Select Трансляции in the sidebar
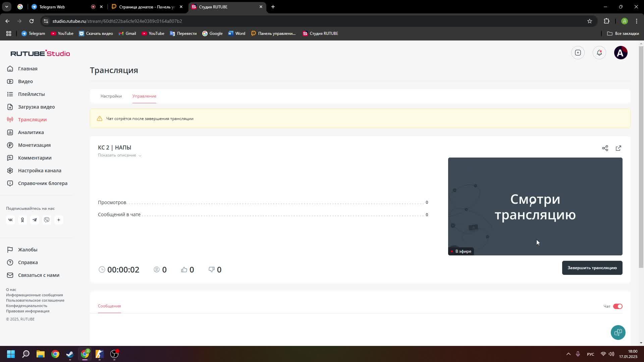Viewport: 644px width, 362px height. point(27,120)
